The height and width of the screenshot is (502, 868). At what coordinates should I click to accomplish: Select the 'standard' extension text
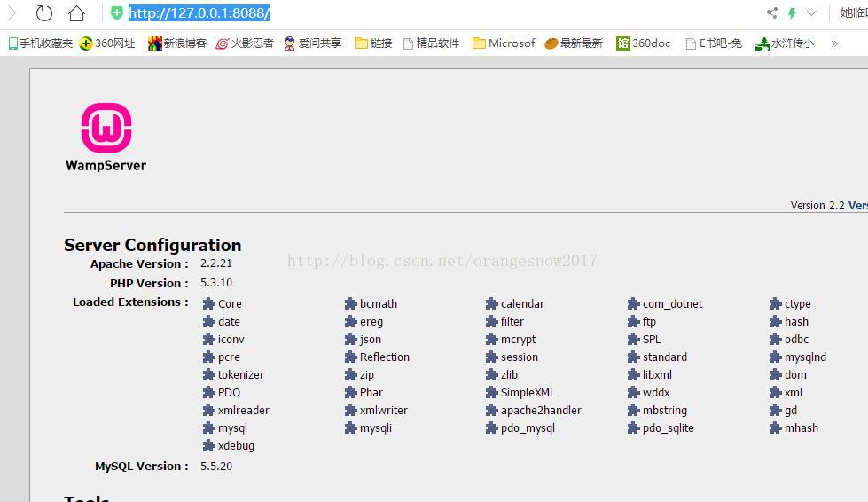click(x=665, y=357)
